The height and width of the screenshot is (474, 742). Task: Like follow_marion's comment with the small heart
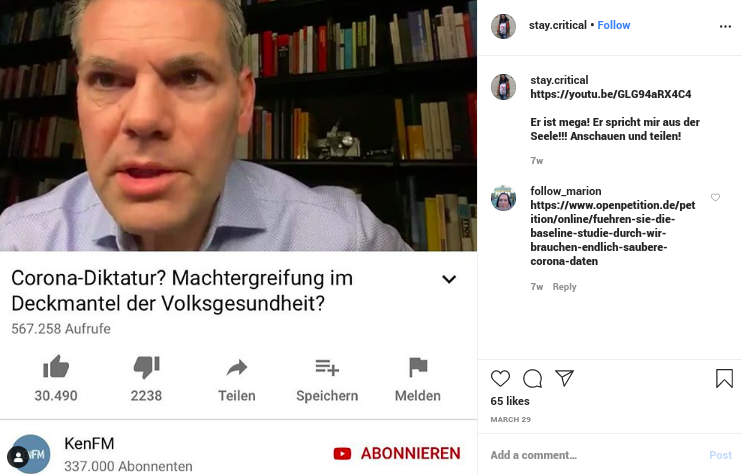716,197
